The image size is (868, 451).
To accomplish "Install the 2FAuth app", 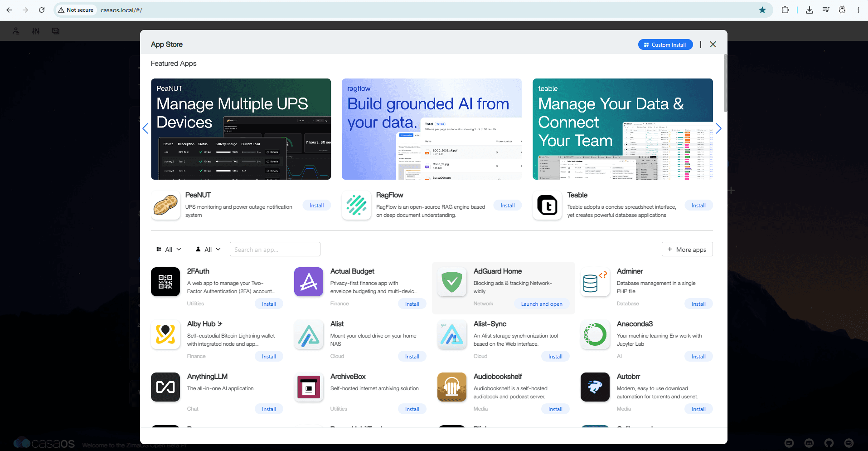I will pos(269,304).
